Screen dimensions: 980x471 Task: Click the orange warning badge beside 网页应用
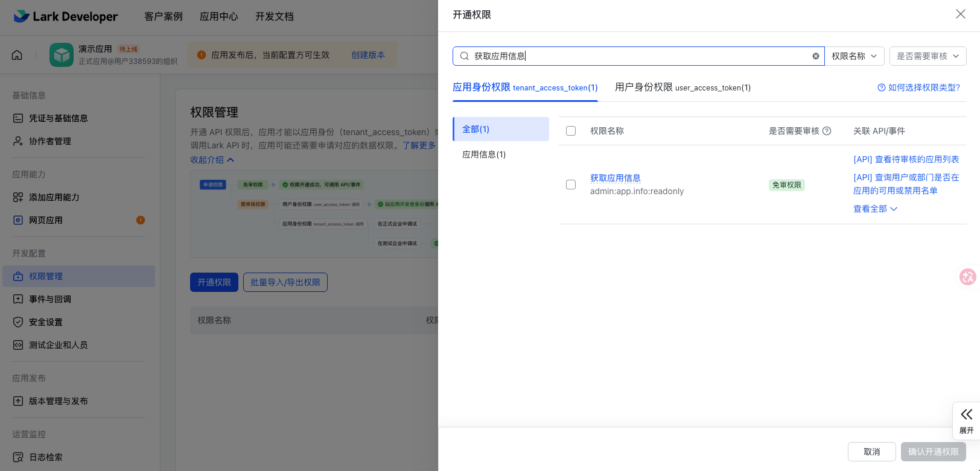[141, 220]
